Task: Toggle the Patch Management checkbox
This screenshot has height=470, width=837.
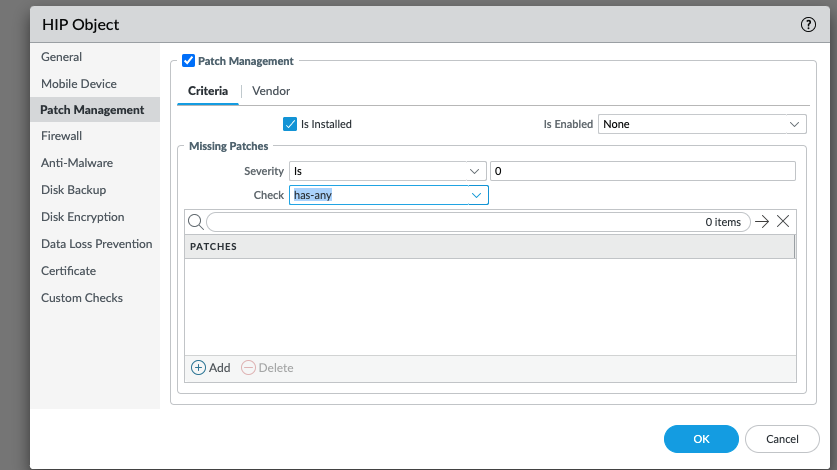Action: point(188,60)
